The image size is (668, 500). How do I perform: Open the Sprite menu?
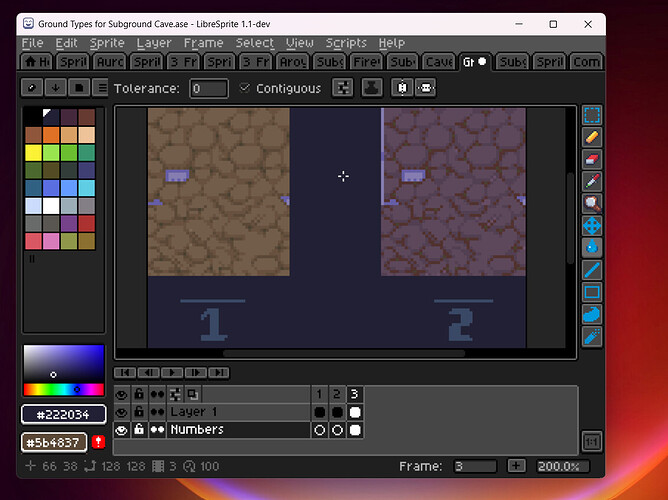pos(107,43)
